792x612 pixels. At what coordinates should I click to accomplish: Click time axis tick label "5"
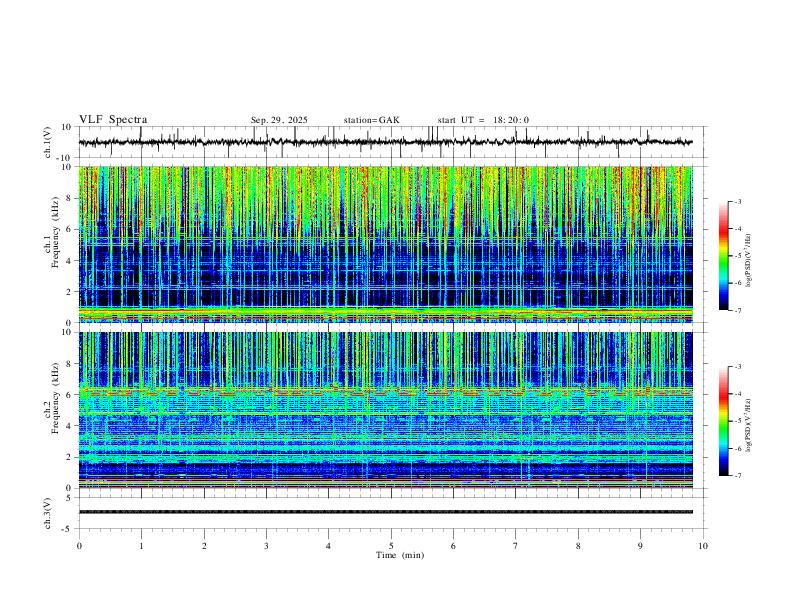tap(391, 546)
